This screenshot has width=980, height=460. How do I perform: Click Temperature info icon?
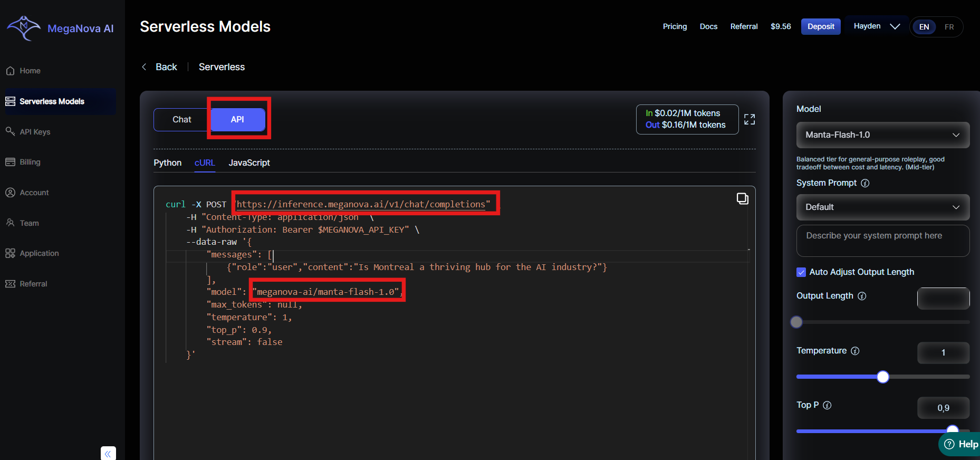pyautogui.click(x=855, y=351)
